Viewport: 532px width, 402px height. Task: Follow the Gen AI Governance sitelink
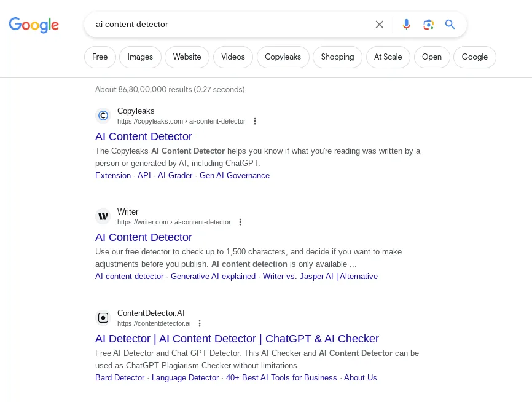coord(235,176)
